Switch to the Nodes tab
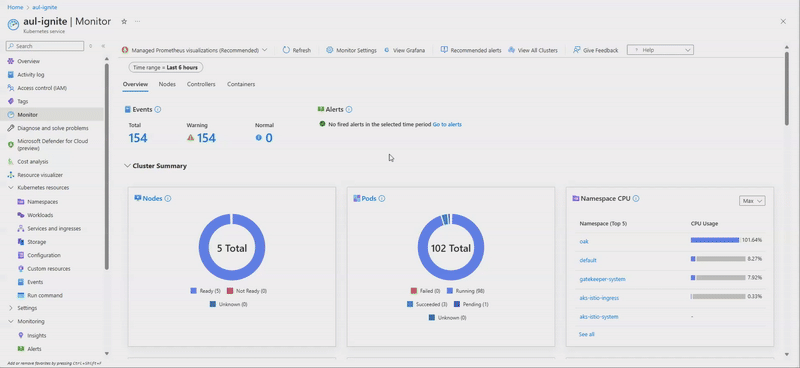800x368 pixels. click(x=167, y=84)
